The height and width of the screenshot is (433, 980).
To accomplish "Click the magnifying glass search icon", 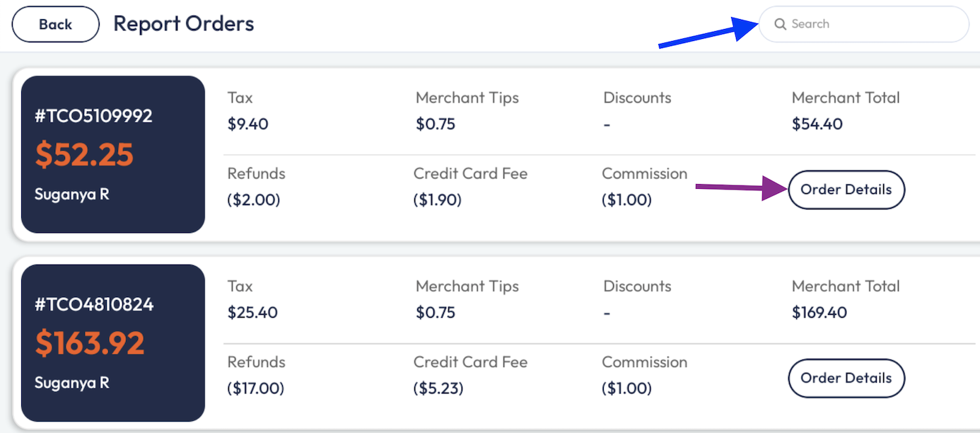I will (780, 24).
